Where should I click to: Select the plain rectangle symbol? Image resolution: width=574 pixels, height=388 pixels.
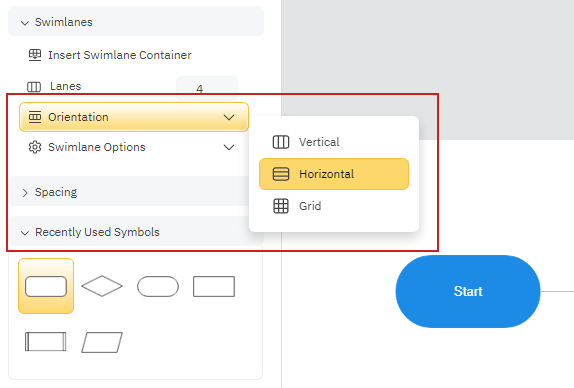(214, 286)
